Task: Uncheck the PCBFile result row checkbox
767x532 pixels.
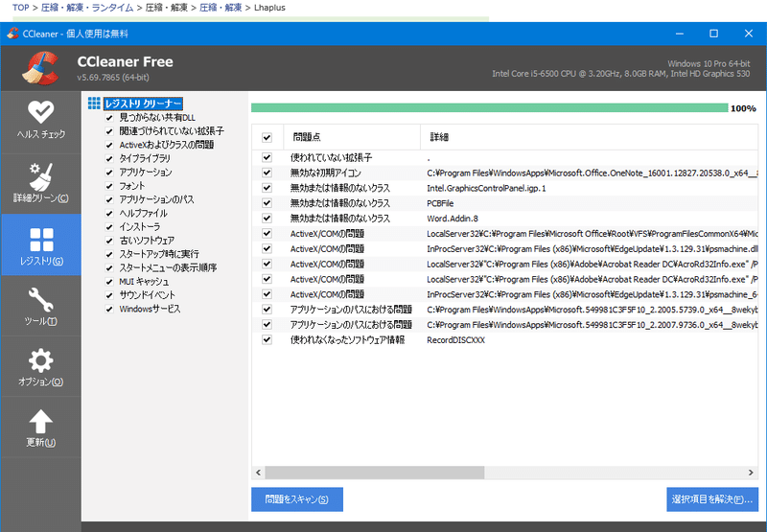Action: 267,203
